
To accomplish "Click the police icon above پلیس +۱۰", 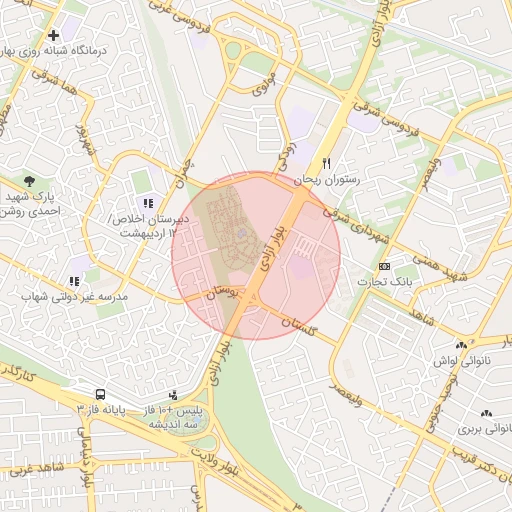I will click(x=173, y=396).
